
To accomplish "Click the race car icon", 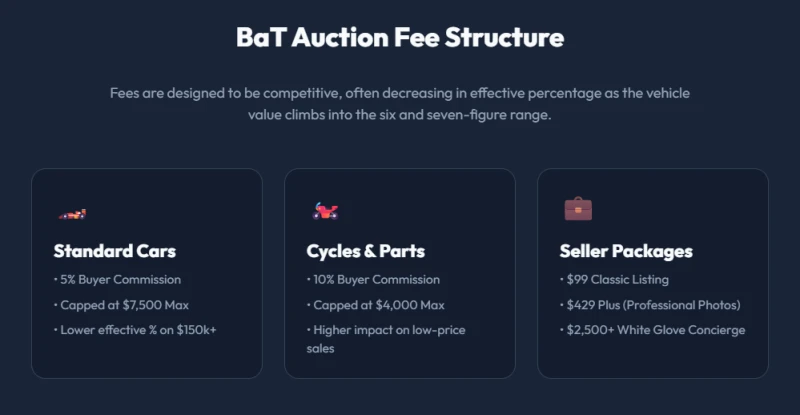I will (x=71, y=213).
